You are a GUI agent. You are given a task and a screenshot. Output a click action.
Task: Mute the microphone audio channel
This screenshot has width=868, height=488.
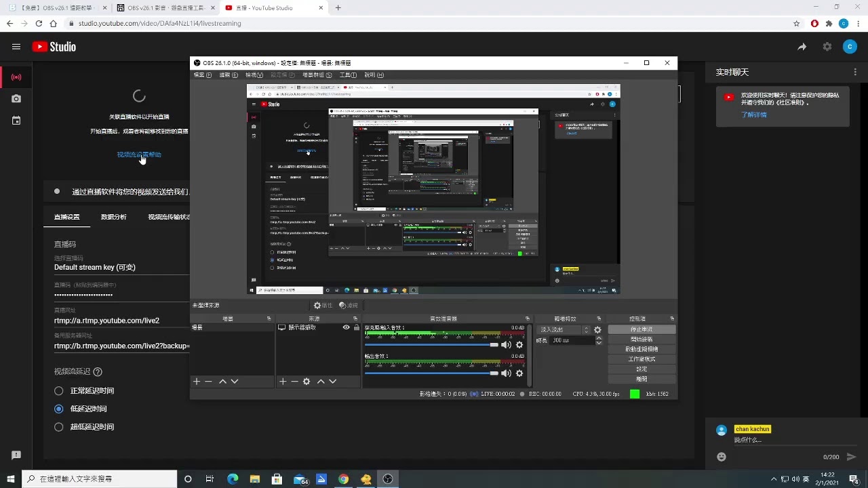coord(506,345)
